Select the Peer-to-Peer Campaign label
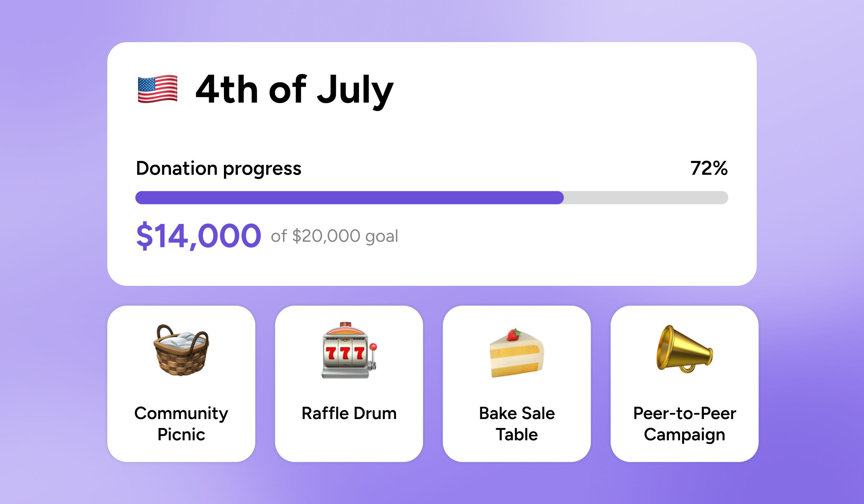The width and height of the screenshot is (864, 504). 684,424
